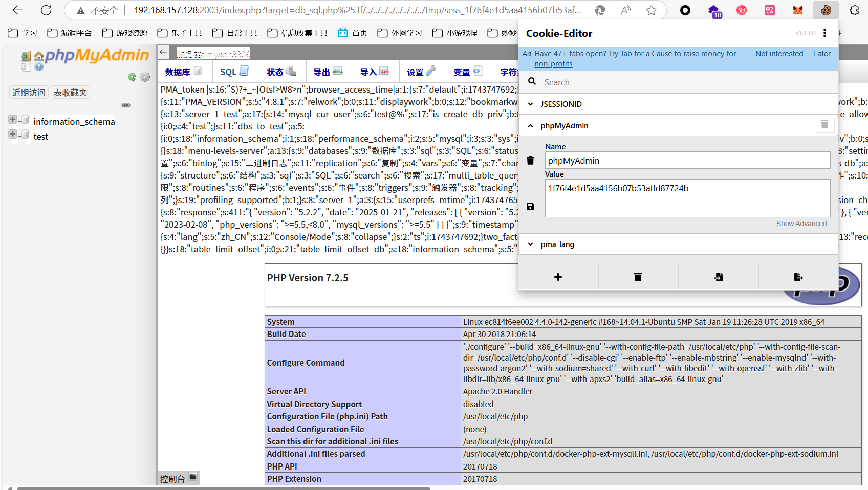This screenshot has width=868, height=490.
Task: Delete phpMyAdmin cookie via header trash icon
Action: (824, 124)
